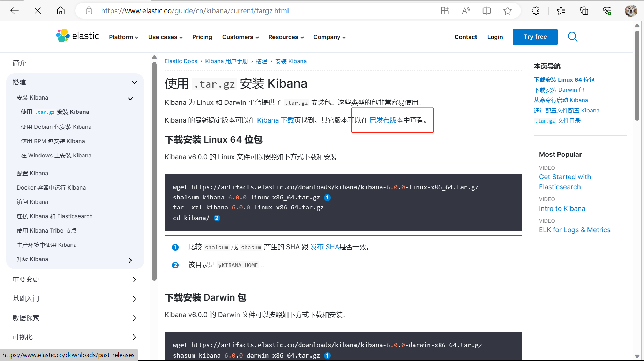This screenshot has width=644, height=361.
Task: Open 使用 RPM 包安装 Kibana
Action: (x=53, y=141)
